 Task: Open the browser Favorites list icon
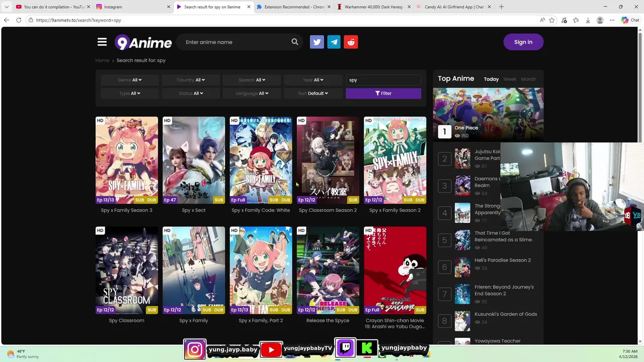click(x=576, y=20)
